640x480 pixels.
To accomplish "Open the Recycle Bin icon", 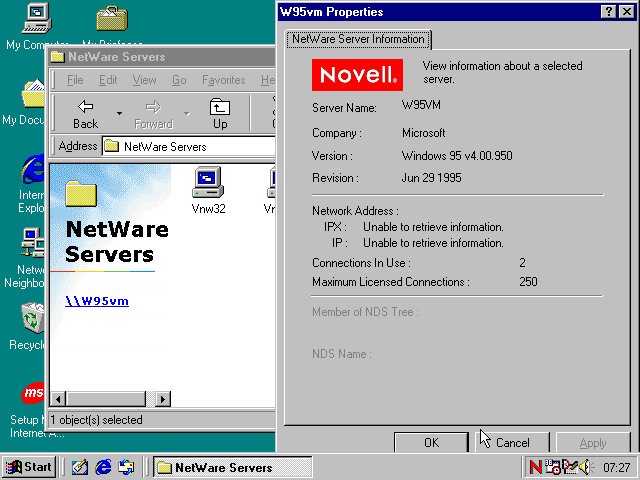I will click(33, 318).
